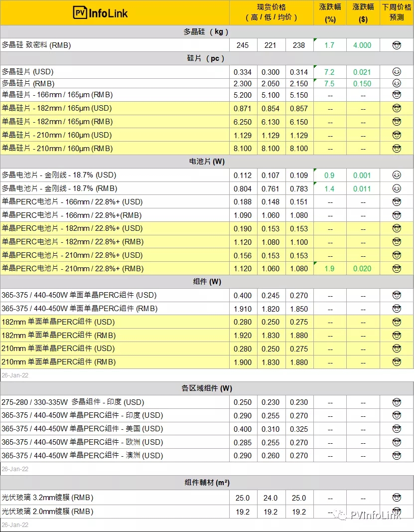Click smiley forecast icon for 多晶硅片 (USD)
The height and width of the screenshot is (532, 414).
click(397, 72)
